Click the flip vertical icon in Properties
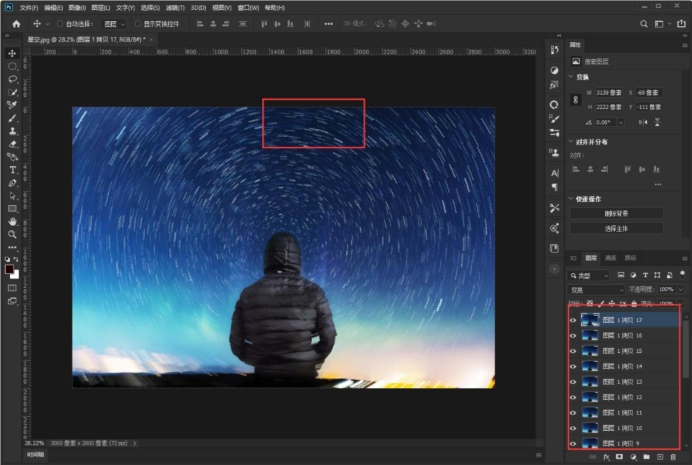 click(657, 122)
